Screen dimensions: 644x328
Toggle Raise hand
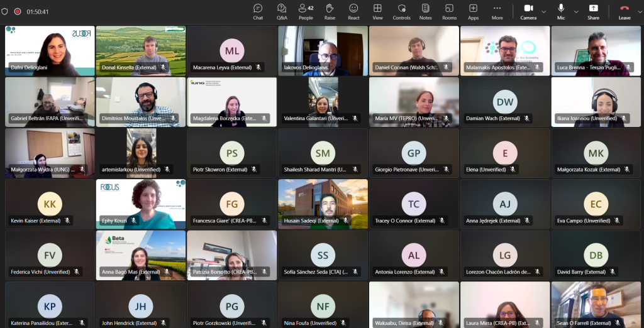point(330,11)
